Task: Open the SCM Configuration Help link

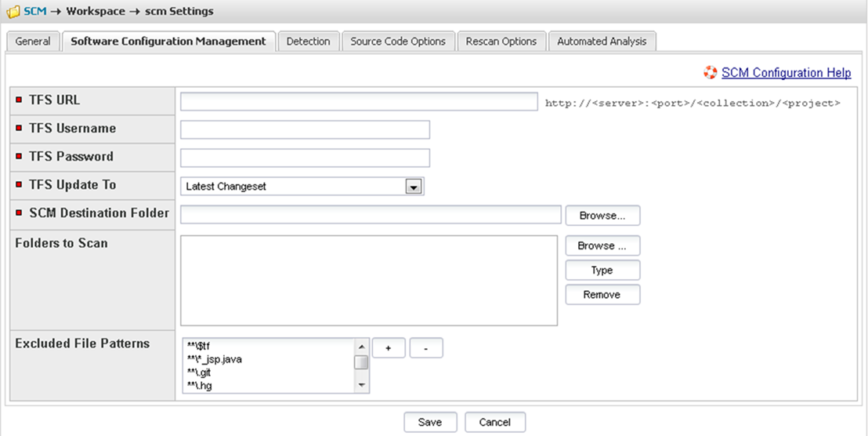Action: click(786, 73)
